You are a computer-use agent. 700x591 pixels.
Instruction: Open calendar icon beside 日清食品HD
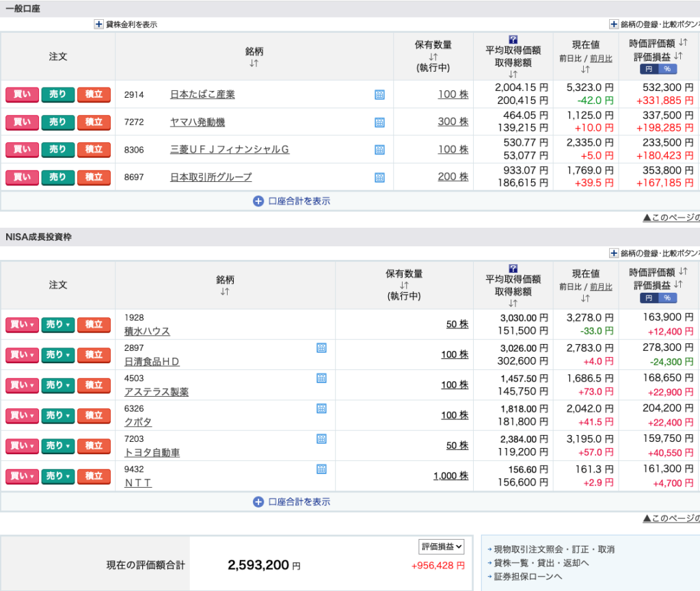coord(321,348)
